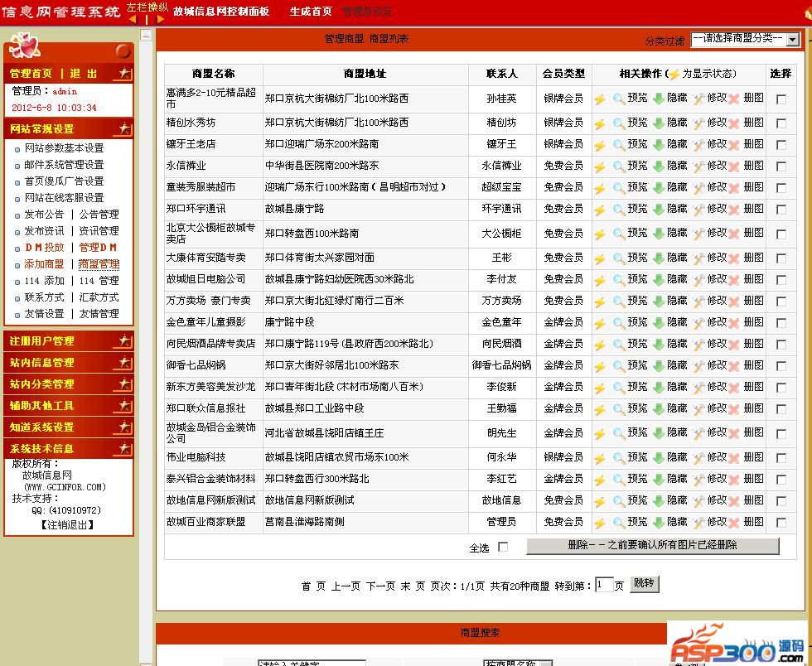Expand the 站内信息管理 sidebar section
This screenshot has height=666, width=812.
68,363
